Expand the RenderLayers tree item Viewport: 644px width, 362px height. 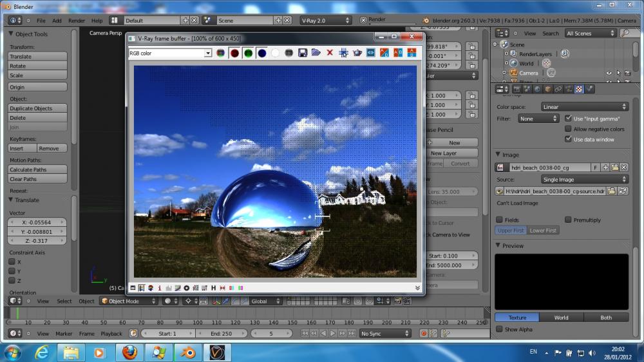[x=506, y=54]
